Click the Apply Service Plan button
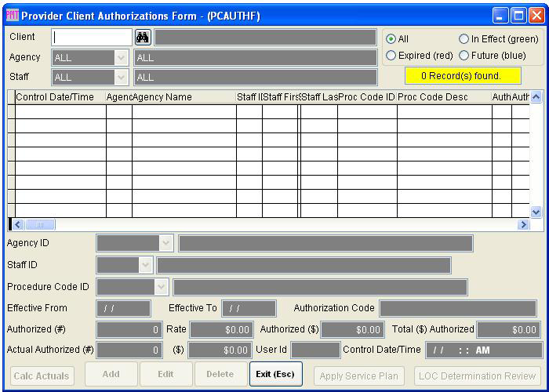 click(x=360, y=376)
